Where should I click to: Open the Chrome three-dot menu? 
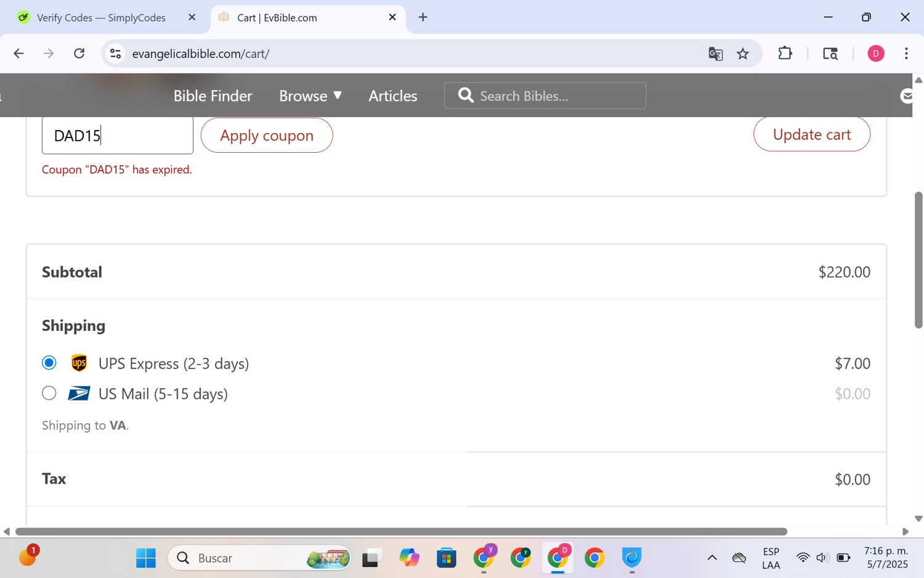coord(906,54)
